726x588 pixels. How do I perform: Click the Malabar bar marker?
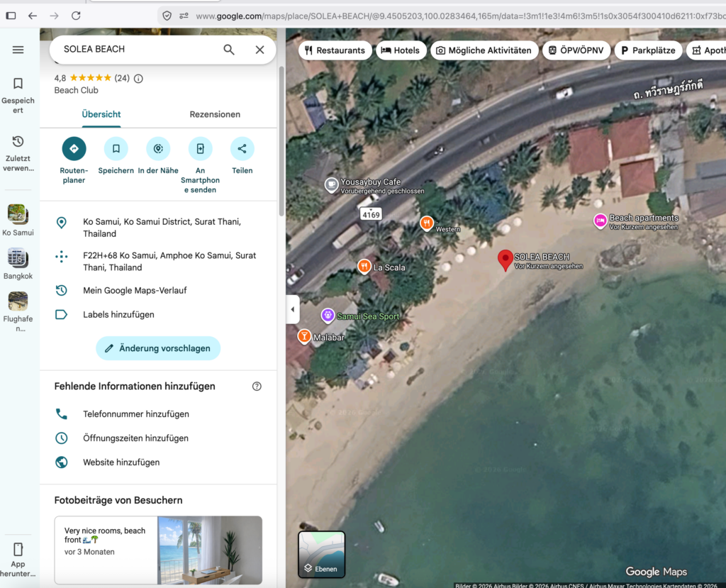coord(304,336)
